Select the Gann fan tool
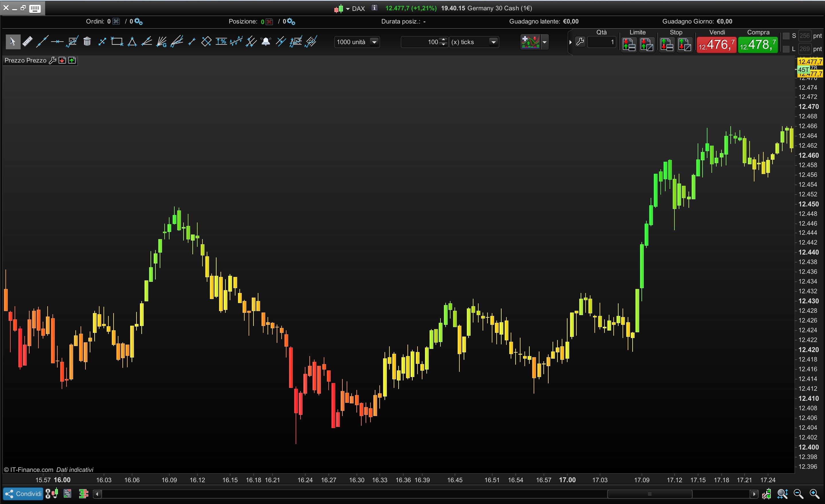 162,42
